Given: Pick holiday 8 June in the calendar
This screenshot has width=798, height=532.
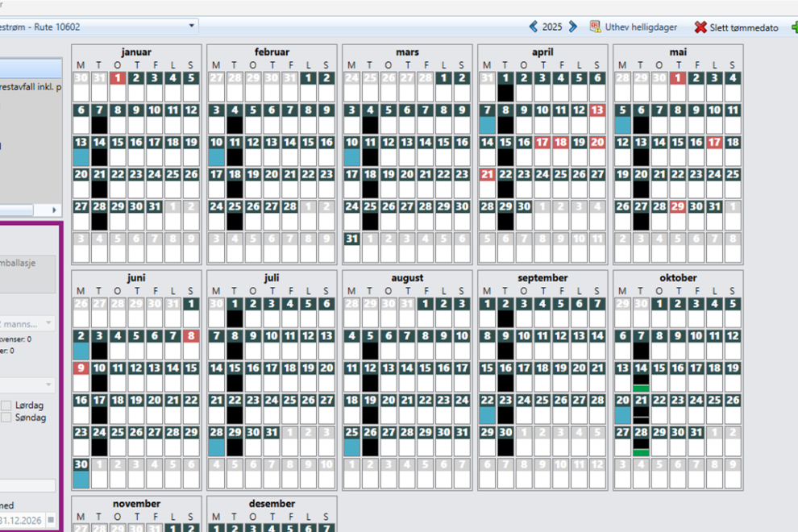Looking at the screenshot, I should coord(191,343).
